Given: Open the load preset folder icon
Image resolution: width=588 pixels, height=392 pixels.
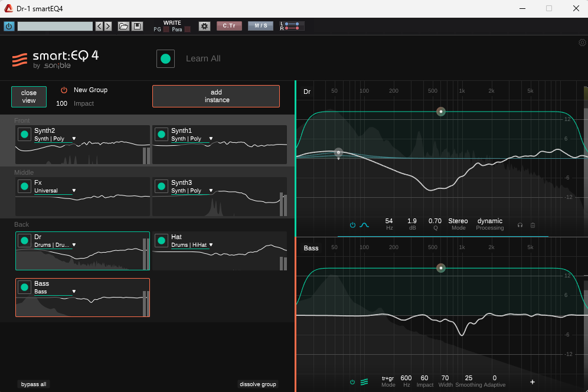Looking at the screenshot, I should [123, 26].
